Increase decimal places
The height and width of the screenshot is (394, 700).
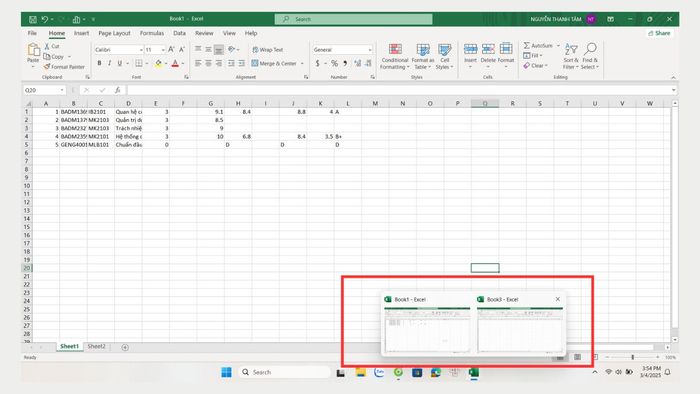pyautogui.click(x=358, y=63)
